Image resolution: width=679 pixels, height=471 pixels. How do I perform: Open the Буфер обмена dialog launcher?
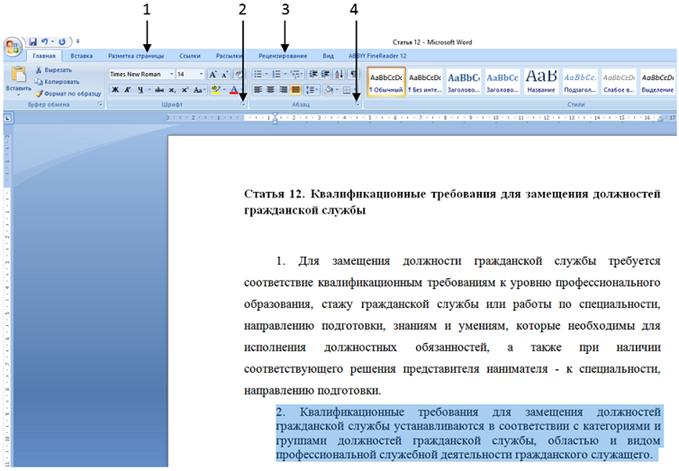click(100, 104)
